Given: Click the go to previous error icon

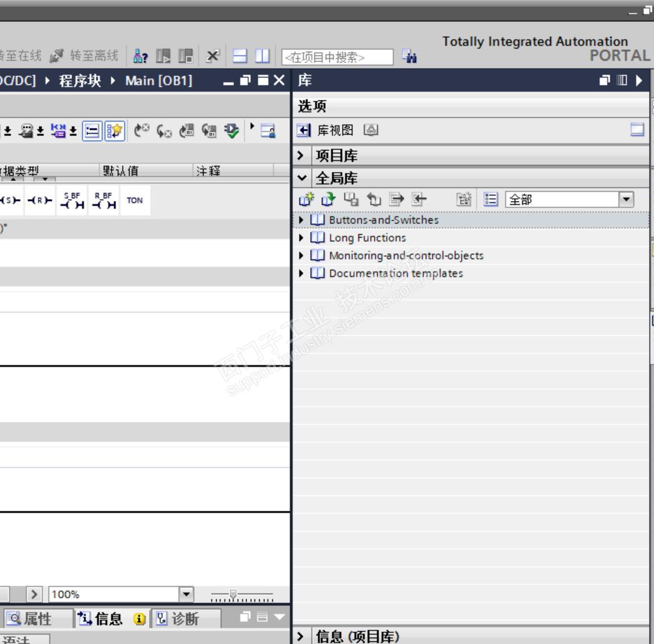Looking at the screenshot, I should [x=142, y=130].
